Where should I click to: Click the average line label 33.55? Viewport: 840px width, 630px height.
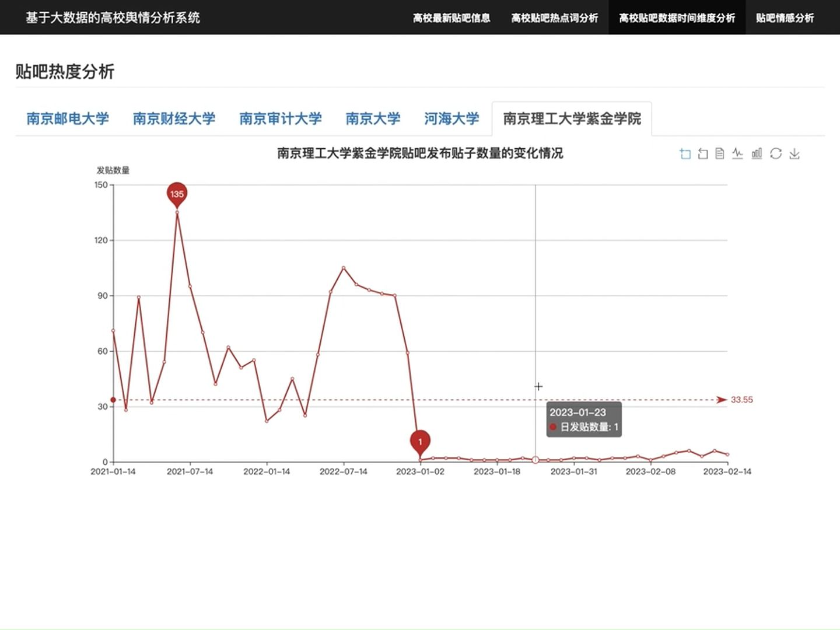(x=742, y=400)
